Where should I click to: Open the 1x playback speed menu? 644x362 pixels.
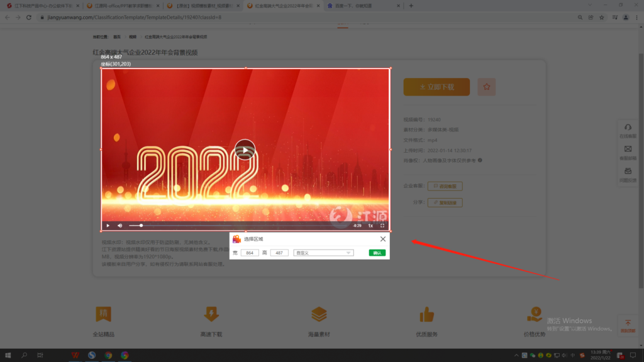point(370,226)
